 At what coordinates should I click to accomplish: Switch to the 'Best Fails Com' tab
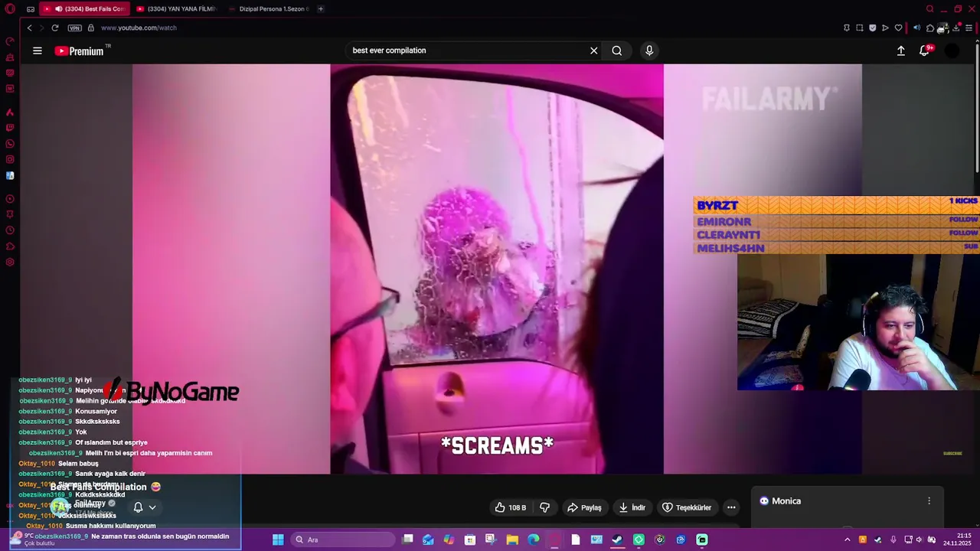click(85, 9)
